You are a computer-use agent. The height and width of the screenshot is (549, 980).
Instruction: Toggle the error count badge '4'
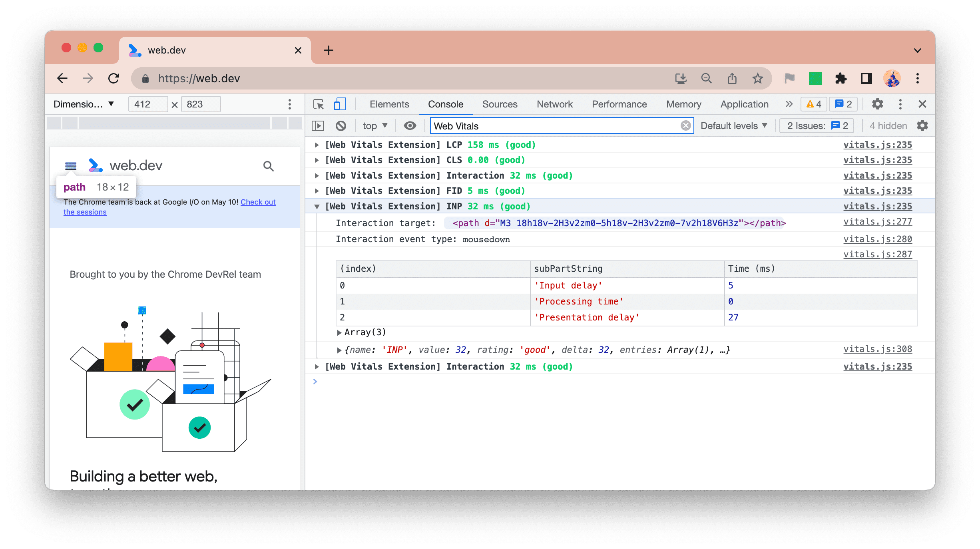(x=815, y=104)
